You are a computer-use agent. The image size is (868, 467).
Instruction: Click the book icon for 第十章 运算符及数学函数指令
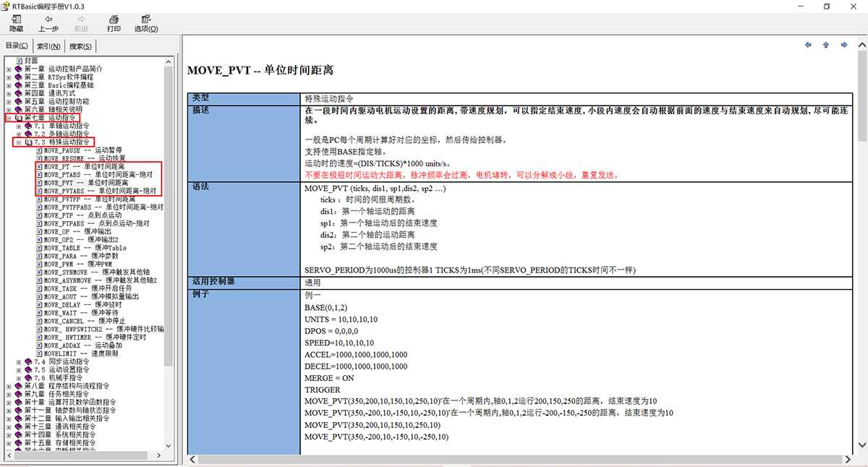point(19,403)
